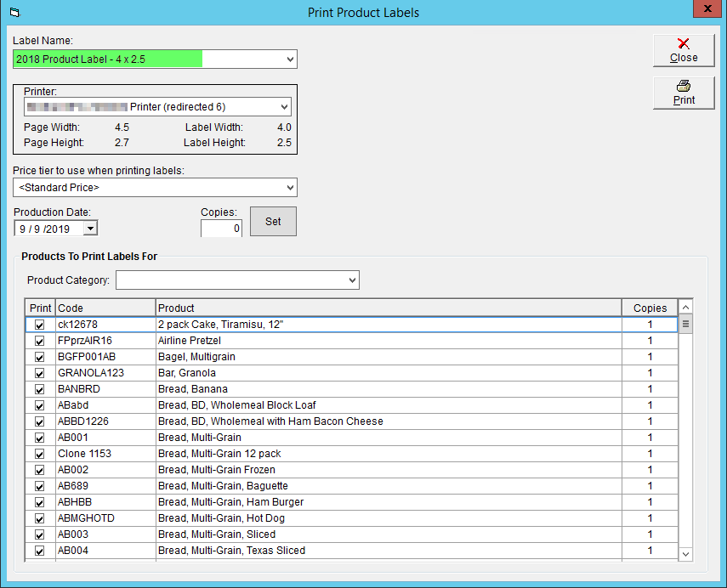Screen dimensions: 727x588
Task: Uncheck Print for Multi-Grain Frozen
Action: [x=39, y=470]
